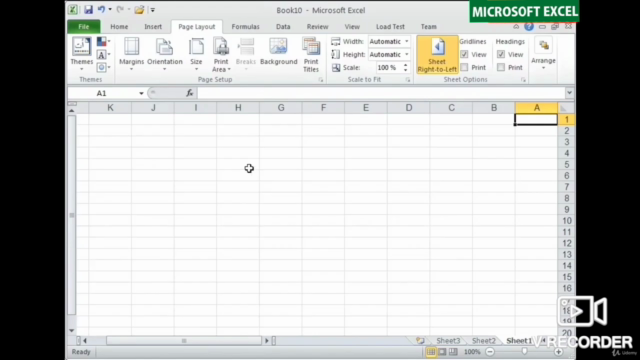
Task: Select column header D
Action: point(409,108)
